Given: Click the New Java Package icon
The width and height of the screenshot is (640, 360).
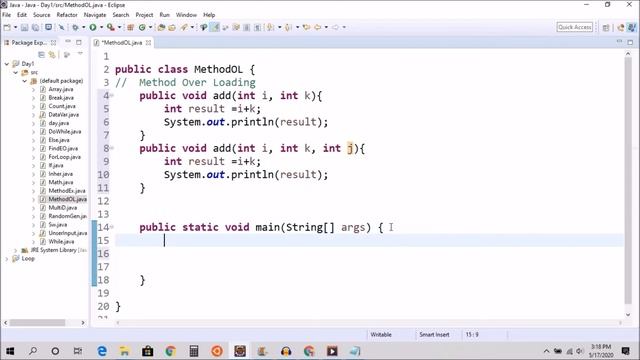Looking at the screenshot, I should [x=131, y=27].
